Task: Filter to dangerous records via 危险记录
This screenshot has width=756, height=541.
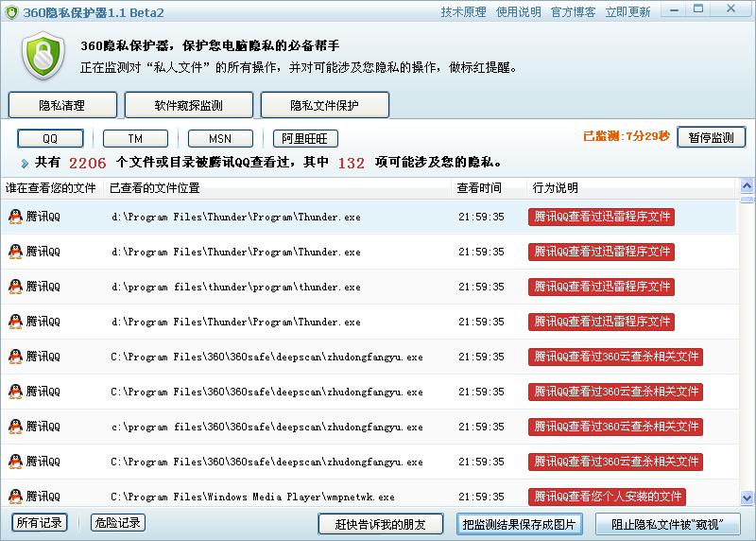Action: [118, 523]
